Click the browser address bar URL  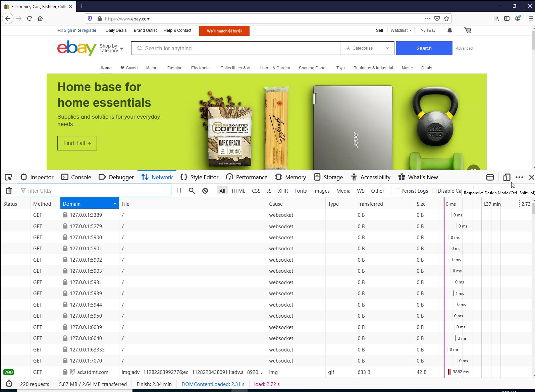coord(128,19)
